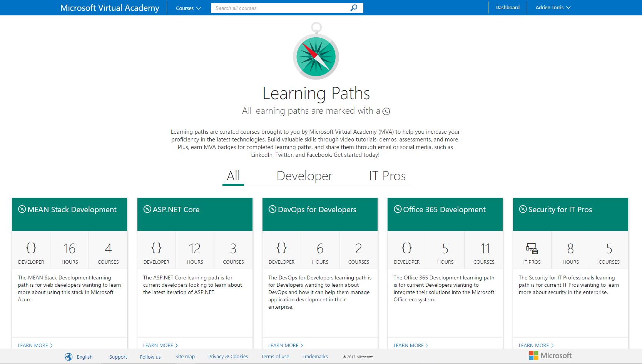Click the 2 courses value on DevOps card

pos(358,249)
